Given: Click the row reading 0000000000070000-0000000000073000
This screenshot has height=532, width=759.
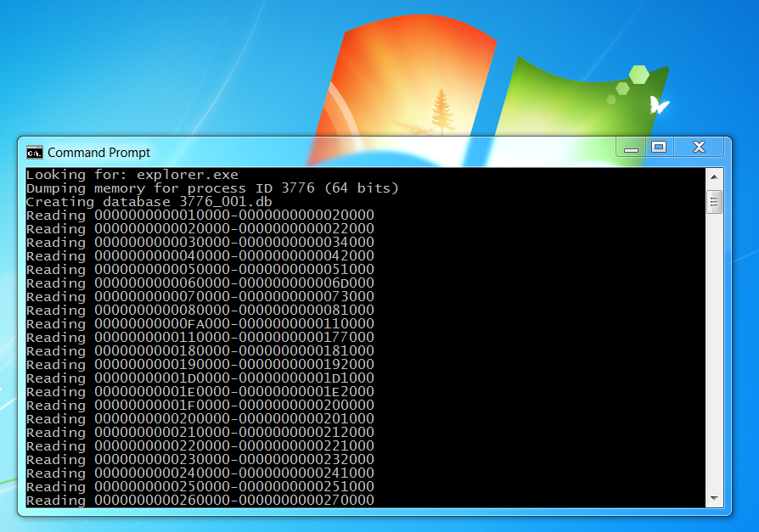Looking at the screenshot, I should click(x=200, y=296).
